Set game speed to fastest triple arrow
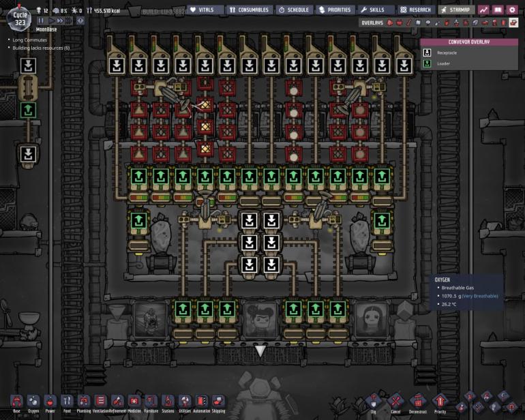The height and width of the screenshot is (420, 525). click(x=68, y=20)
